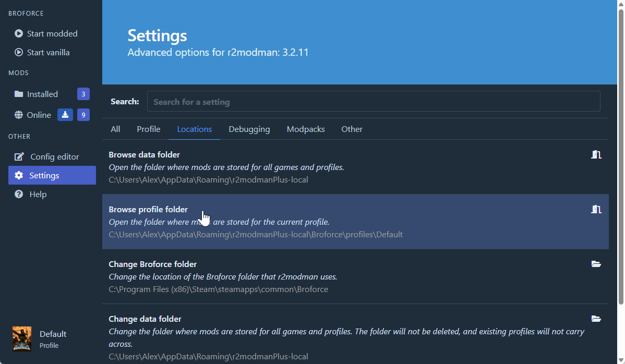Open the Debugging tab
The image size is (625, 364).
249,129
